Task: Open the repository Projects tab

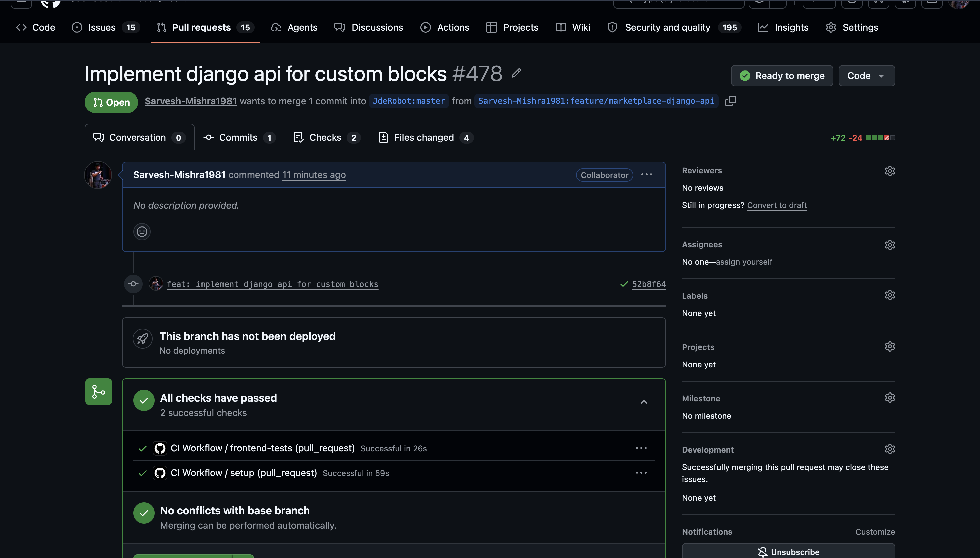Action: (x=512, y=28)
